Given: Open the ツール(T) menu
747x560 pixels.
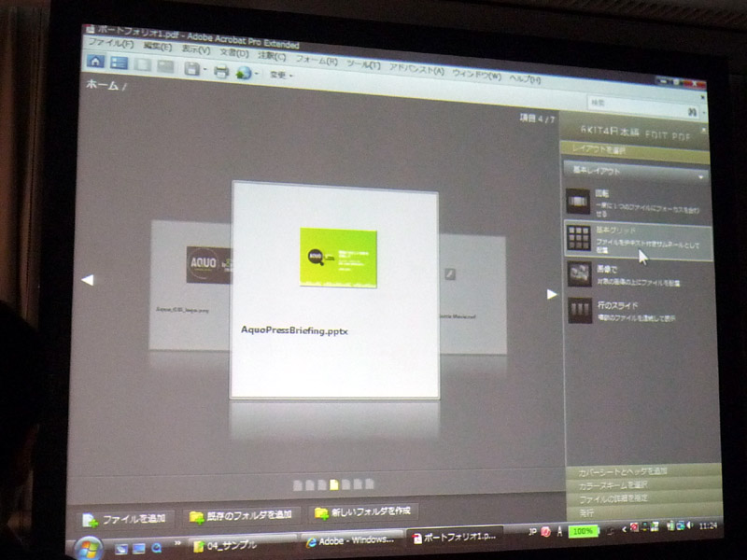Looking at the screenshot, I should pos(363,64).
